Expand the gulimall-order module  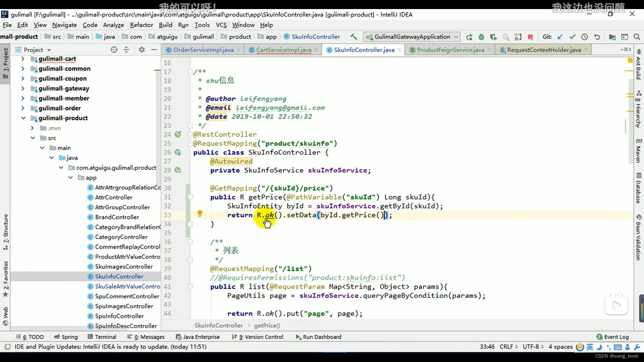pyautogui.click(x=23, y=108)
